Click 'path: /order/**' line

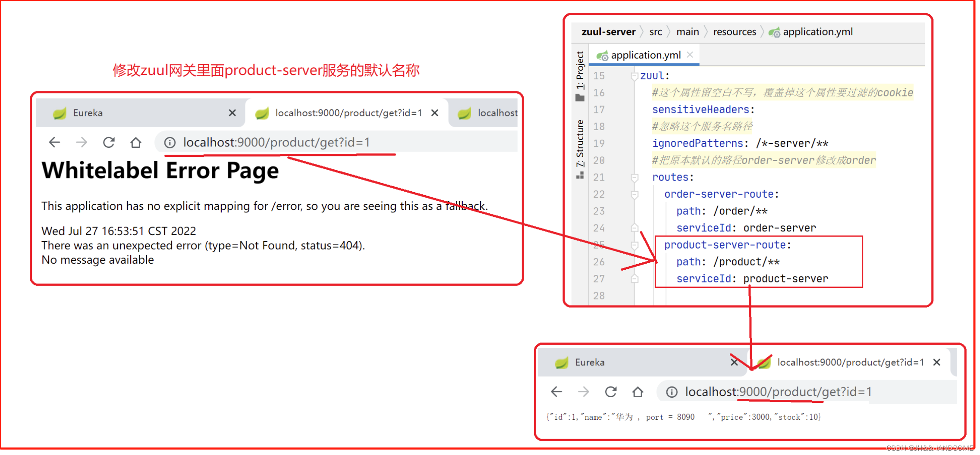[722, 211]
